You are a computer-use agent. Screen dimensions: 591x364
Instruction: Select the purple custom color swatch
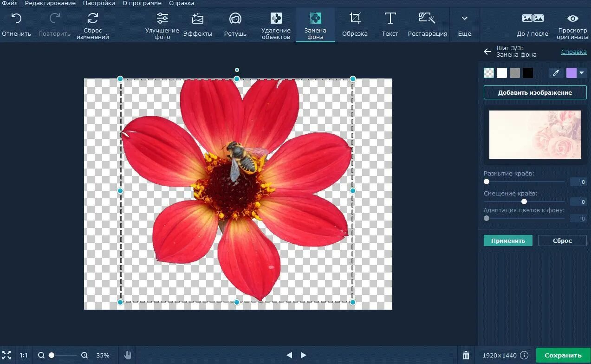572,73
